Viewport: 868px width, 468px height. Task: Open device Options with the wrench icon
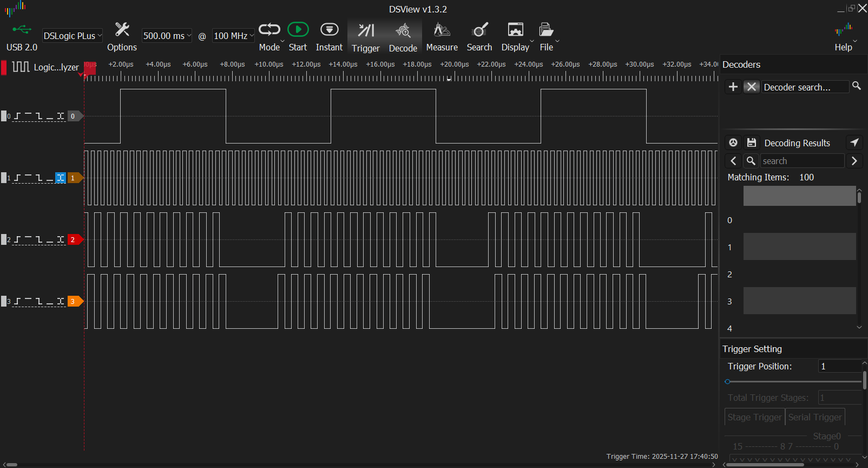[122, 36]
